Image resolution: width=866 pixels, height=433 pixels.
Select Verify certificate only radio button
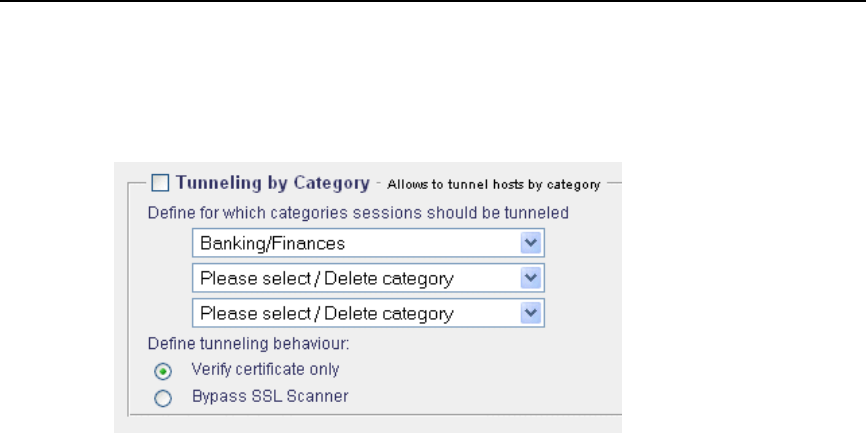163,370
